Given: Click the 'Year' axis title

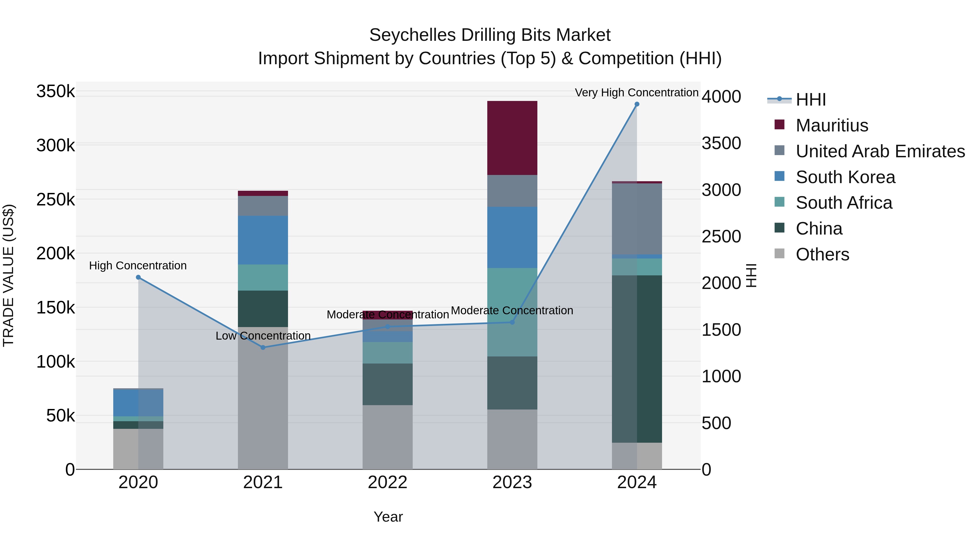Looking at the screenshot, I should [388, 517].
